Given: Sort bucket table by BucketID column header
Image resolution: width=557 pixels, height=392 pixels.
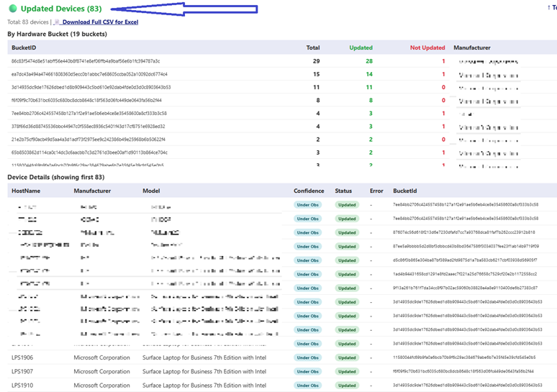Looking at the screenshot, I should [24, 48].
